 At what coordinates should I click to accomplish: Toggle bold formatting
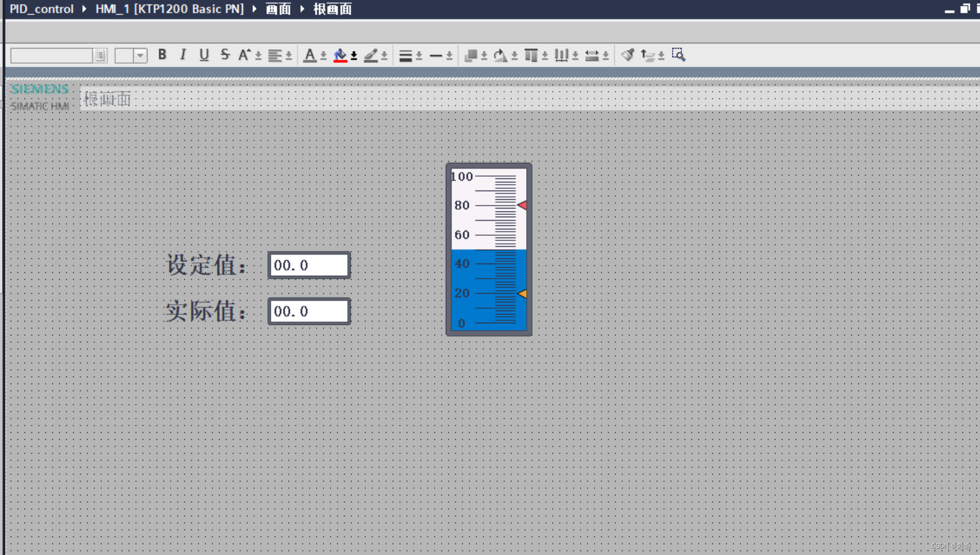(x=162, y=55)
